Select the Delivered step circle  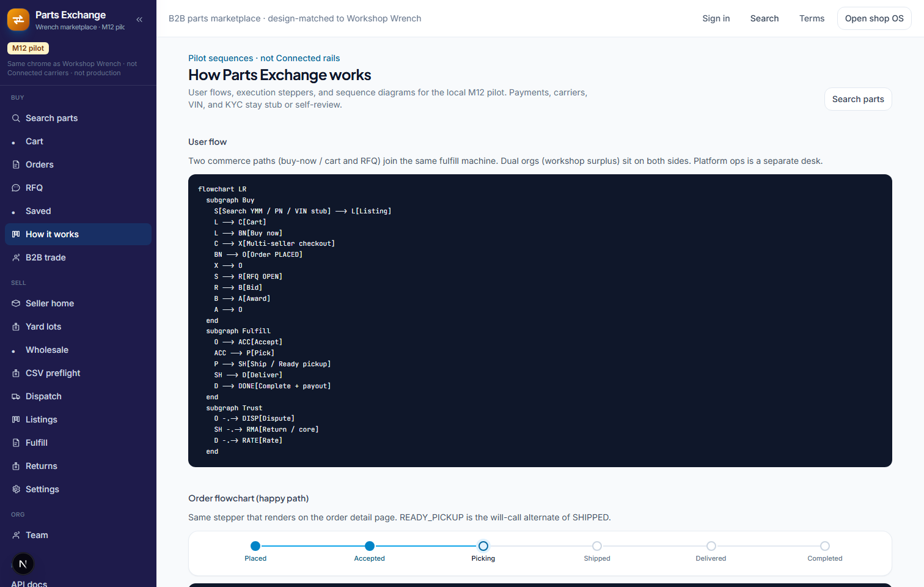click(711, 546)
